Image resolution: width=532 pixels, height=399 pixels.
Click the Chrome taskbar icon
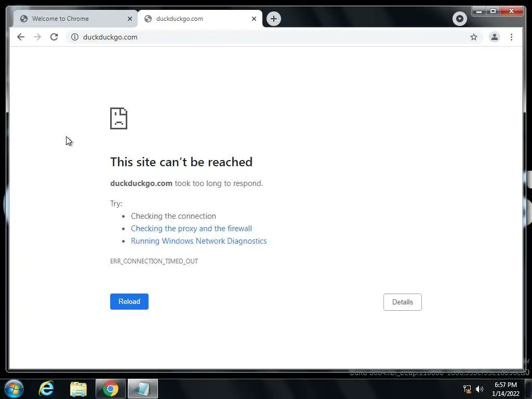tap(111, 389)
